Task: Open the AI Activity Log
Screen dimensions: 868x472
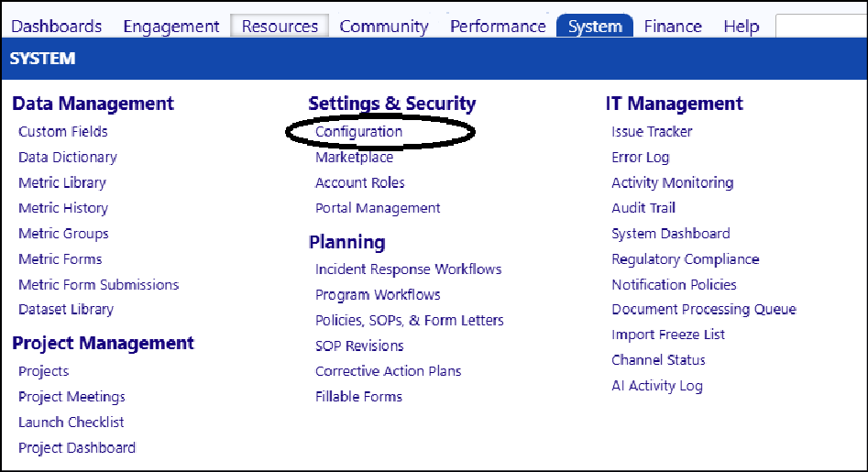Action: 657,386
